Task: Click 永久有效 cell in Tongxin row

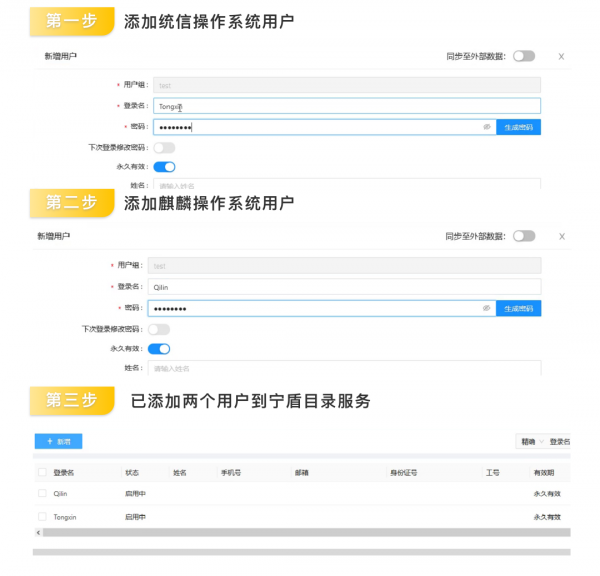Action: (x=547, y=517)
